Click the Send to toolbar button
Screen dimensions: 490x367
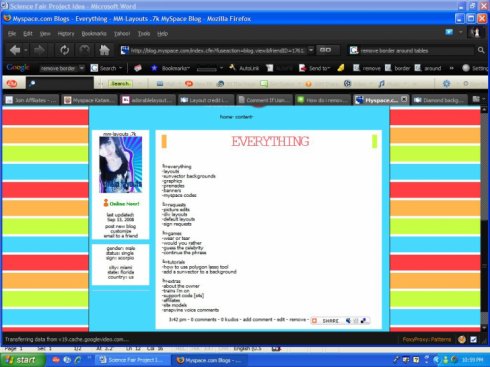[314, 68]
